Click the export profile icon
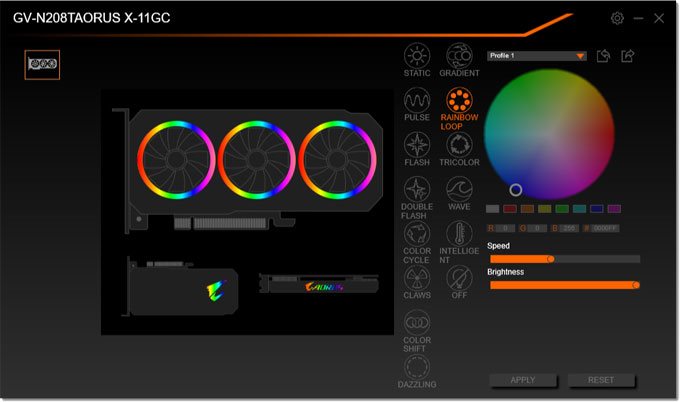 (x=628, y=56)
